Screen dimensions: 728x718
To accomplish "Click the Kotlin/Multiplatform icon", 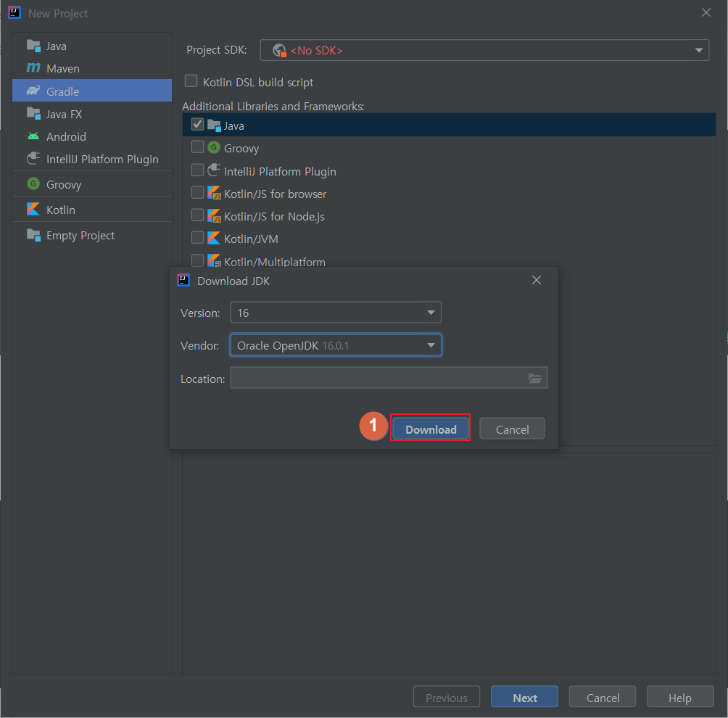I will pos(214,260).
